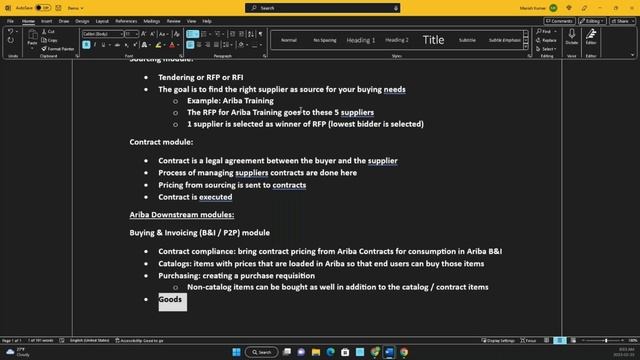
Task: Apply text highlight color
Action: pyautogui.click(x=158, y=45)
